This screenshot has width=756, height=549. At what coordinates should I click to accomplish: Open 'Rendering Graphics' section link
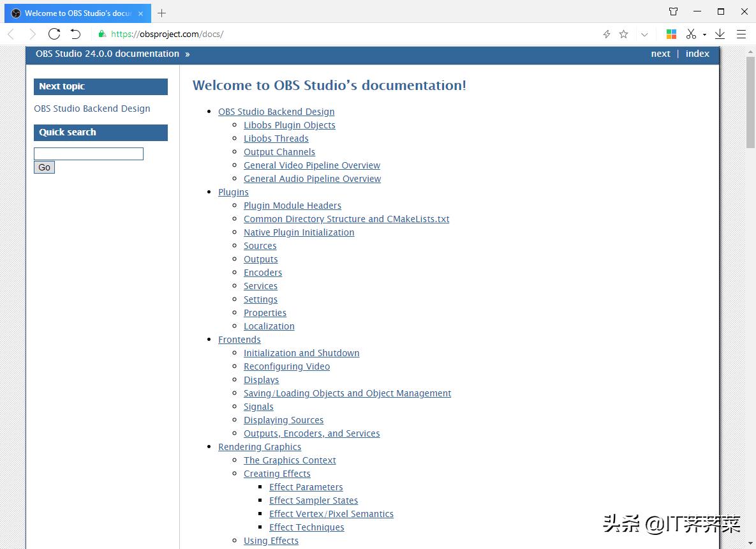[260, 447]
